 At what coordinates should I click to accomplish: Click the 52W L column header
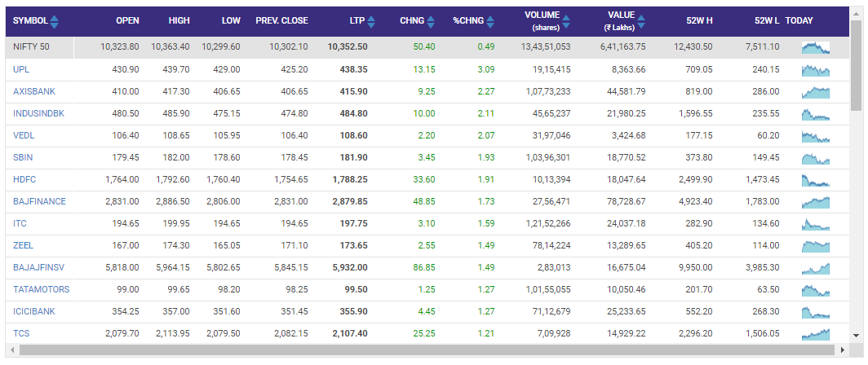pos(767,20)
